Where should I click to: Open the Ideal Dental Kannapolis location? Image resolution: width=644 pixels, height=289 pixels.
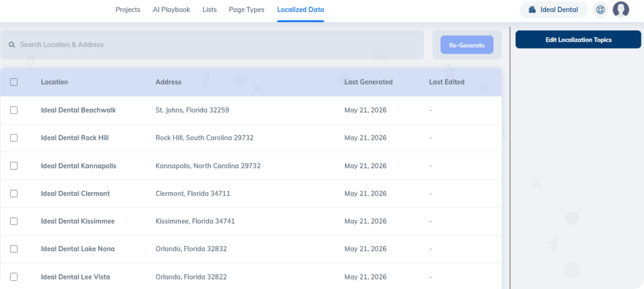coord(79,166)
